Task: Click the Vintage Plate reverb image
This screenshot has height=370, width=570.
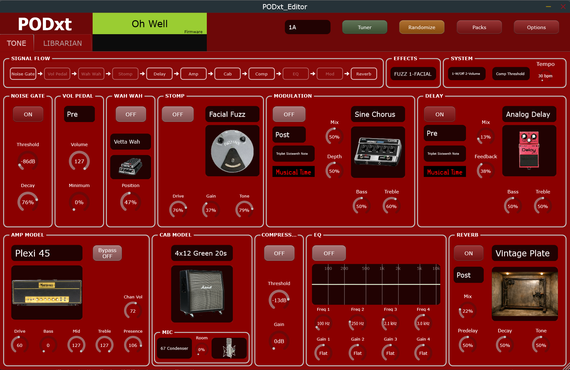Action: click(x=525, y=294)
